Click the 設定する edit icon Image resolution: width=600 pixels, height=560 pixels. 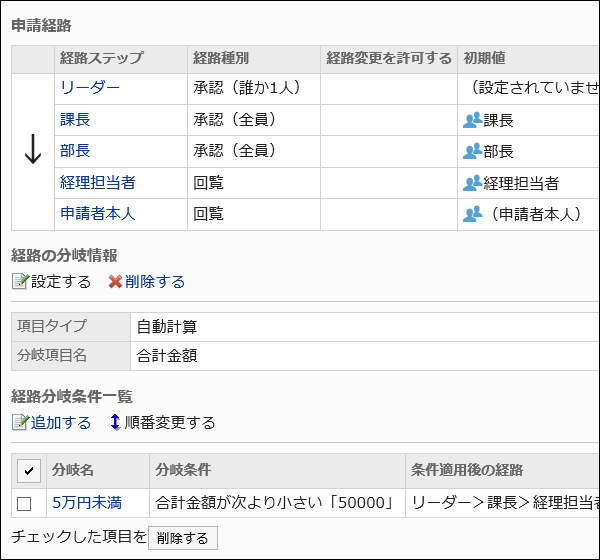click(20, 281)
